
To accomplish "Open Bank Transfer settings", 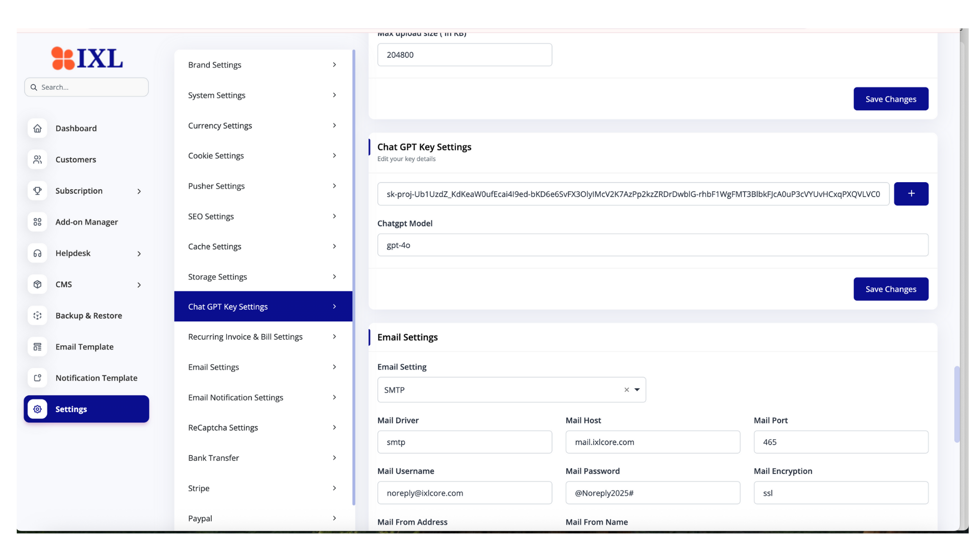I will (x=263, y=458).
